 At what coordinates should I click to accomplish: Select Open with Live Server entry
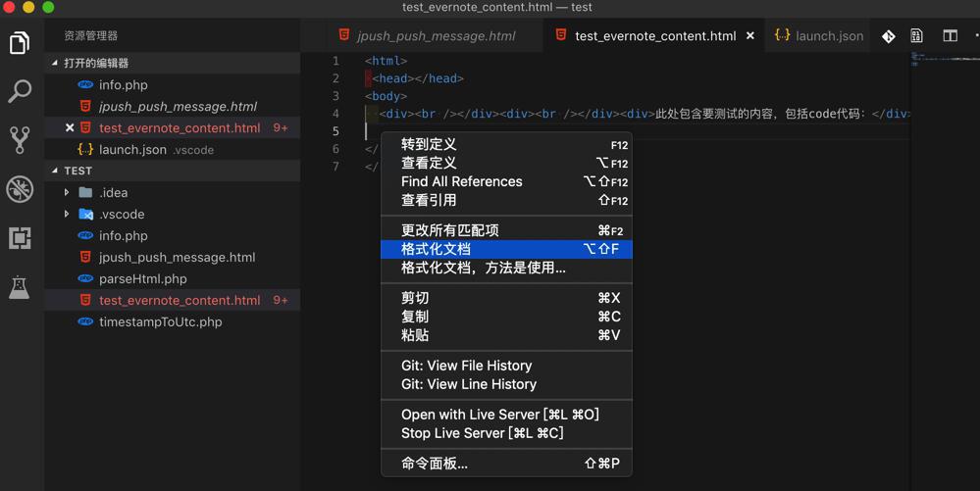[506, 415]
